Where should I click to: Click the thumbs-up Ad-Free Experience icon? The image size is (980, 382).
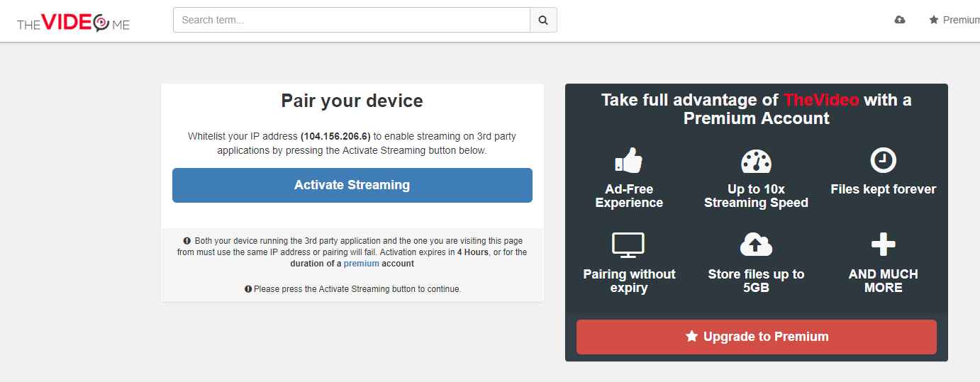(629, 161)
